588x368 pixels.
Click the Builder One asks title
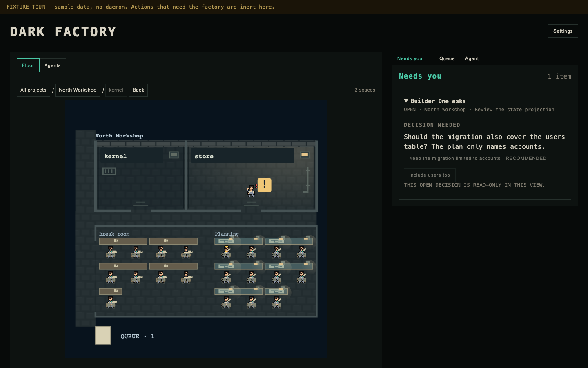click(x=438, y=101)
